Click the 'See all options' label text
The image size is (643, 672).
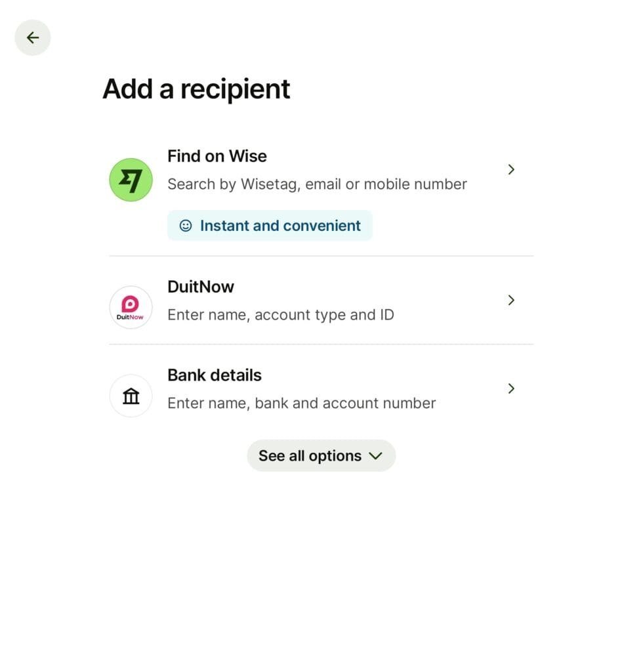310,456
